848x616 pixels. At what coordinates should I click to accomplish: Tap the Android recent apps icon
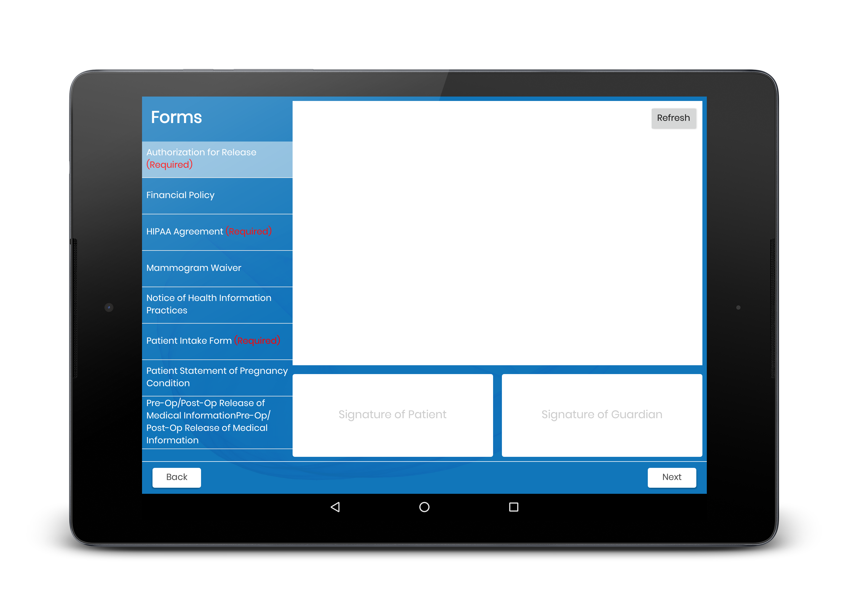point(513,507)
